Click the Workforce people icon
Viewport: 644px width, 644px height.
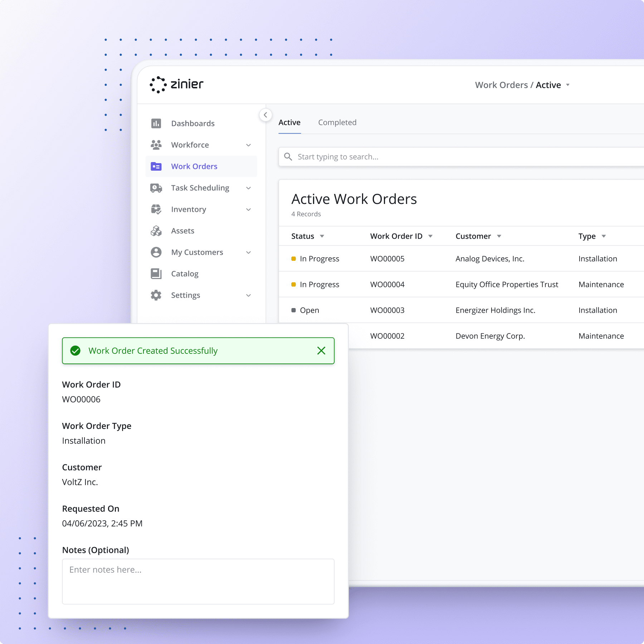coord(156,145)
